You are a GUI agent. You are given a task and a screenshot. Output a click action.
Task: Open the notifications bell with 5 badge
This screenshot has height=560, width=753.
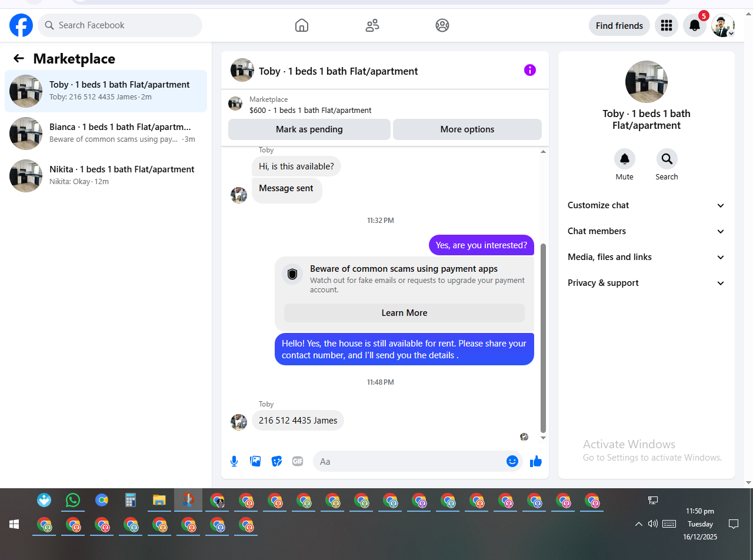695,25
